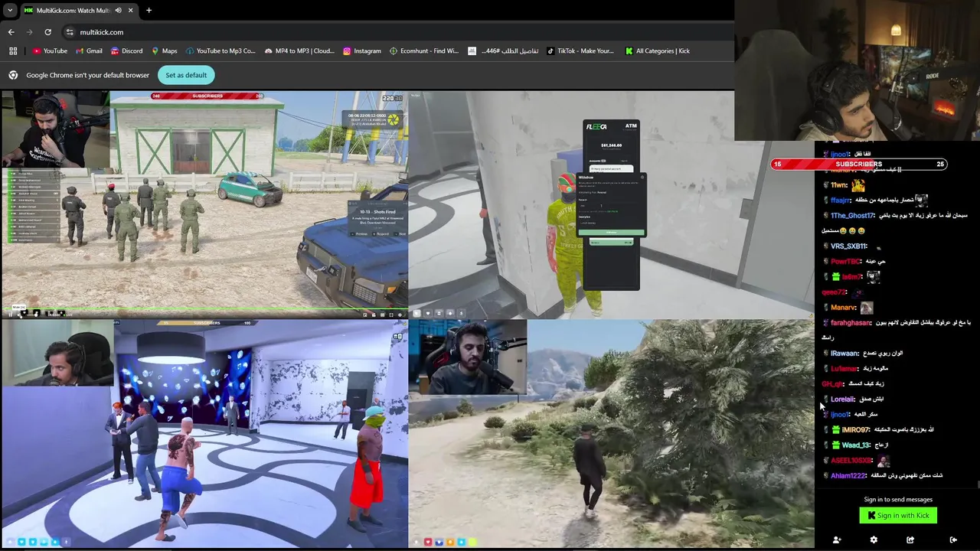980x551 pixels.
Task: Click the Set as default button
Action: pyautogui.click(x=186, y=75)
